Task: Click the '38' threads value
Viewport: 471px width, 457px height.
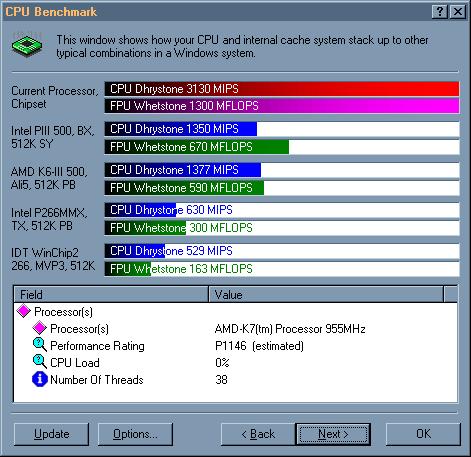Action: point(221,380)
